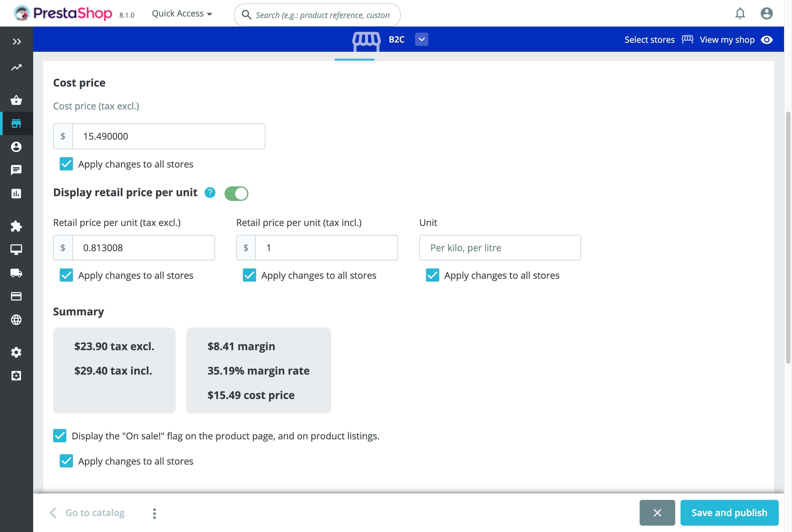Expand the collapsed sidebar menu
This screenshot has width=792, height=532.
click(17, 41)
